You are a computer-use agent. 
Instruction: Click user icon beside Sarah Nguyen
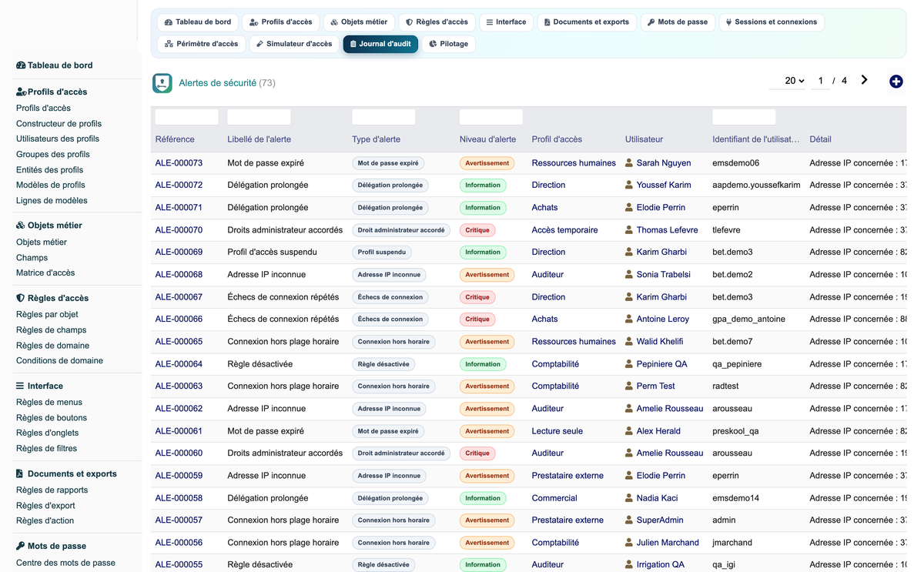coord(629,163)
